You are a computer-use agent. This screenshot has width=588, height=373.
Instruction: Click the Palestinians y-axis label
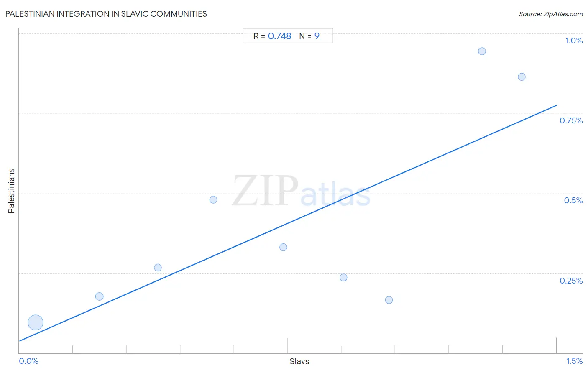(x=11, y=191)
